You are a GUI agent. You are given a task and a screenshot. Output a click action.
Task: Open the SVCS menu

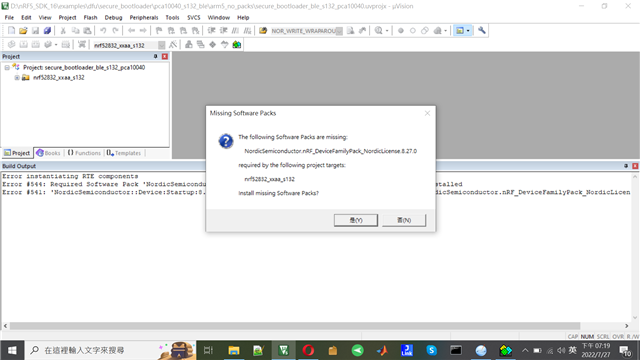(x=193, y=18)
